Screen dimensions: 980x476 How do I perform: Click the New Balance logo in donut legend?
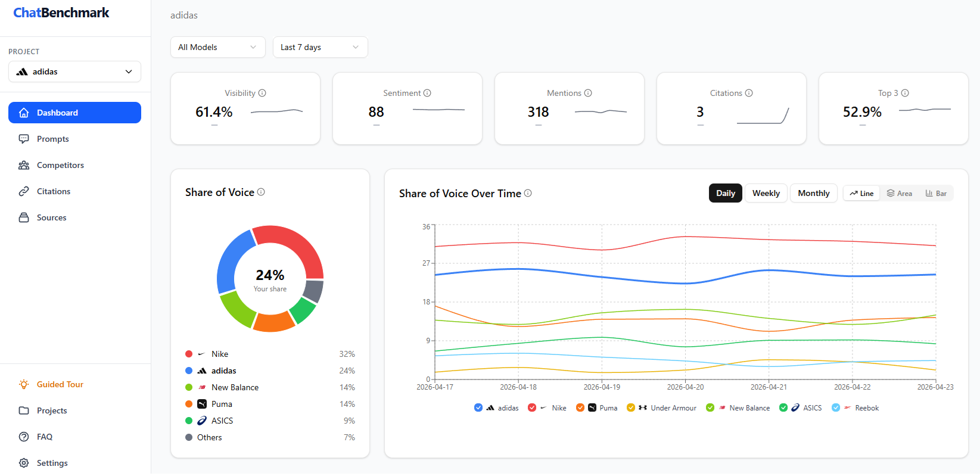click(x=202, y=387)
